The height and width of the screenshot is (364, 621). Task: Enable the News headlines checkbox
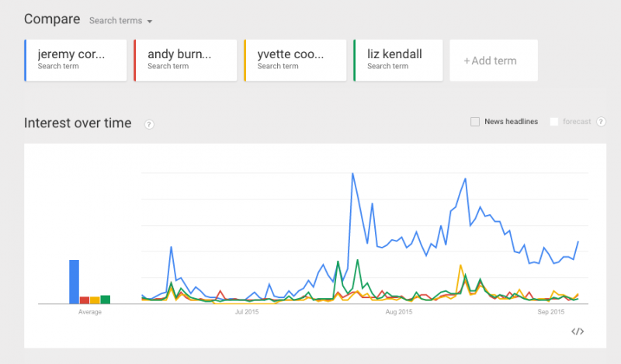pyautogui.click(x=475, y=122)
